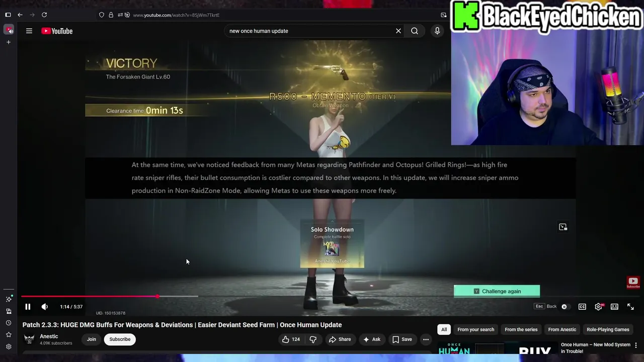Click the padlock site security icon
The width and height of the screenshot is (644, 362).
(x=111, y=15)
